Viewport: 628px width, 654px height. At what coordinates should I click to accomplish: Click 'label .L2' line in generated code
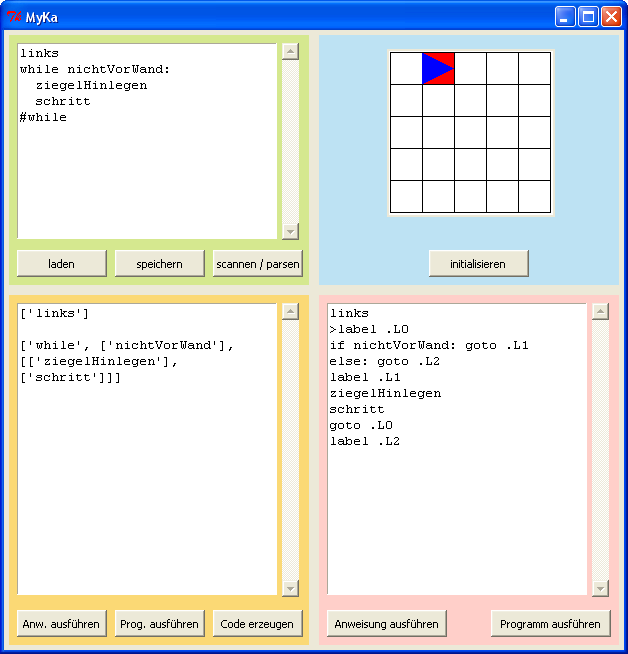365,441
